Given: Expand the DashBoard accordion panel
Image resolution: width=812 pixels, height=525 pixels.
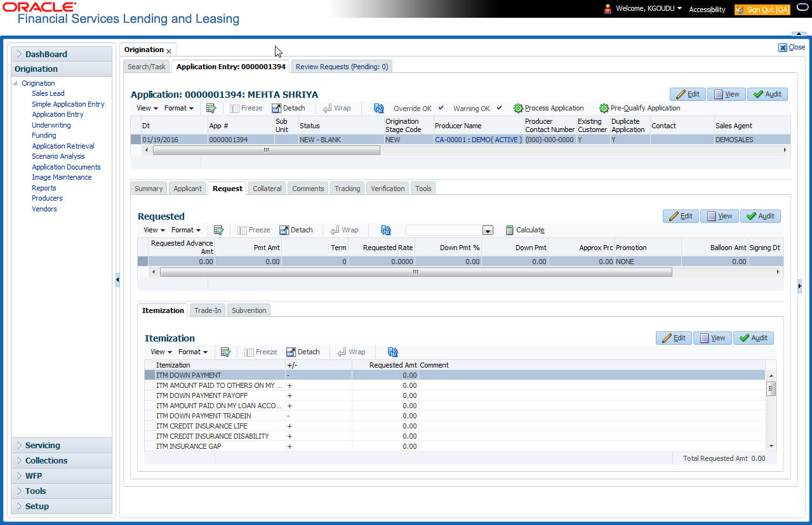Looking at the screenshot, I should point(62,54).
